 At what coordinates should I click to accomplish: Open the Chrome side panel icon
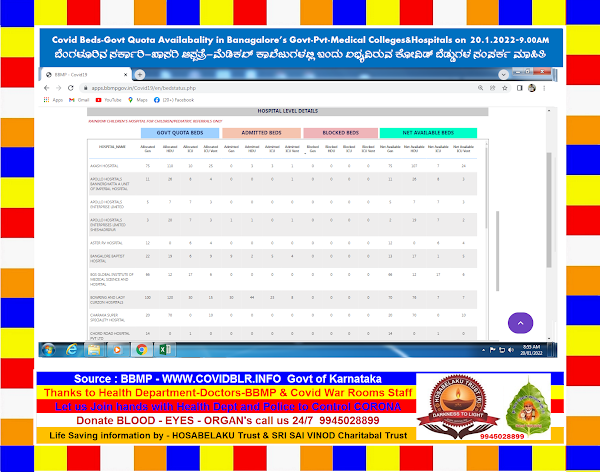pyautogui.click(x=519, y=88)
